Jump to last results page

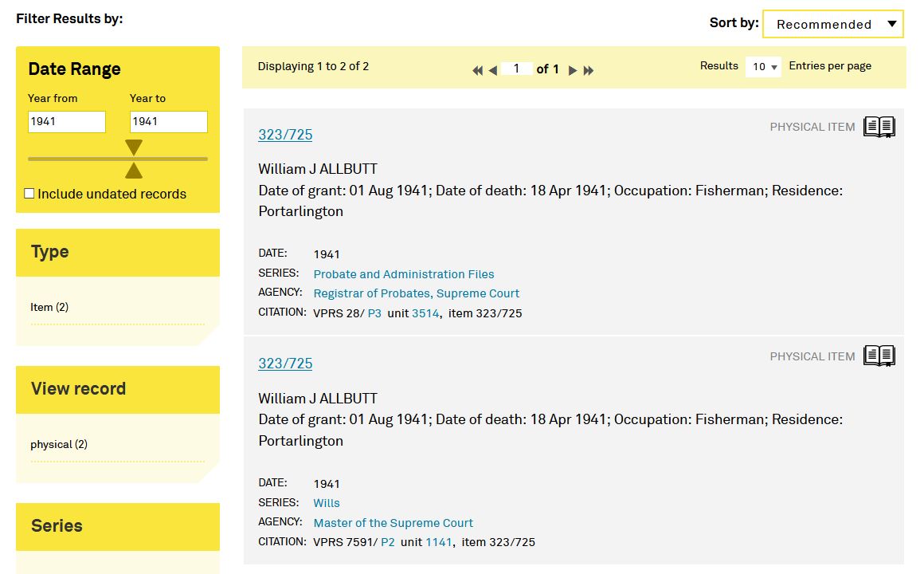click(x=589, y=70)
